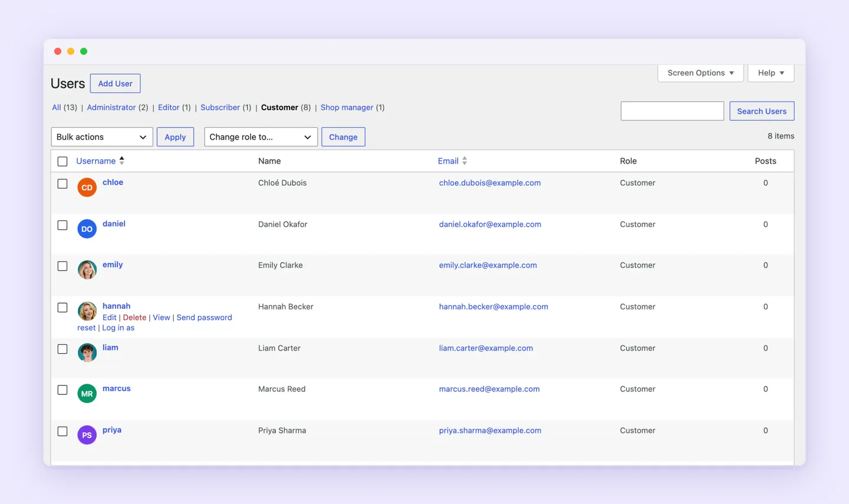Email emily.clarke@example.com

(x=488, y=265)
